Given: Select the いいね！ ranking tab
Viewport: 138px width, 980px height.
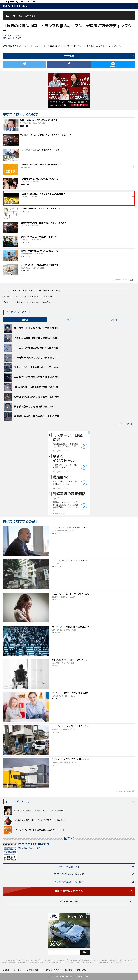Looking at the screenshot, I should click(113, 320).
